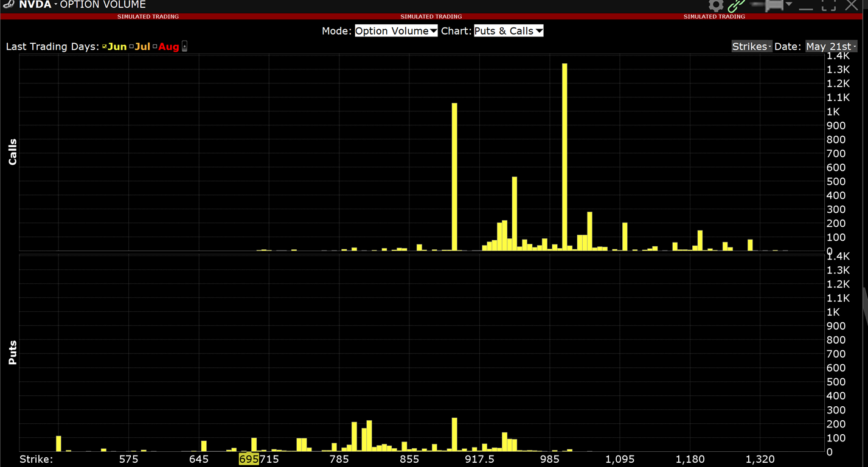Close the Option Volume window
Image resolution: width=868 pixels, height=467 pixels.
pos(851,5)
